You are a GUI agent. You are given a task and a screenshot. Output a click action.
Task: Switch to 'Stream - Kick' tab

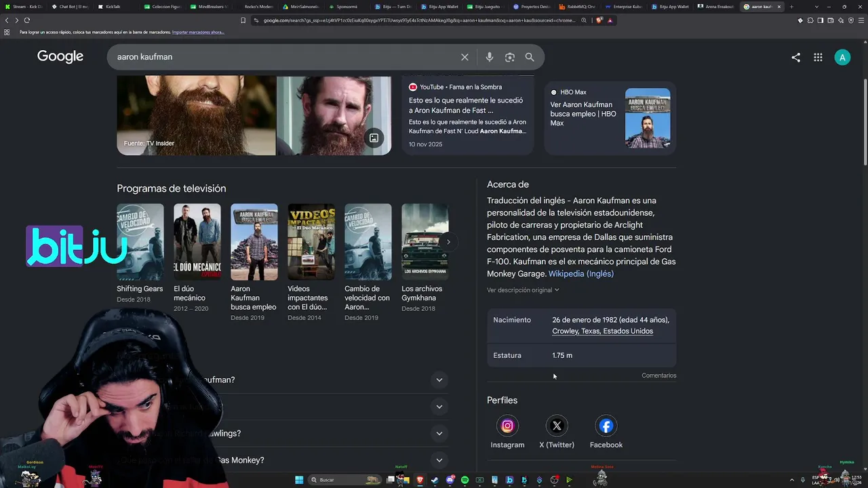point(24,7)
